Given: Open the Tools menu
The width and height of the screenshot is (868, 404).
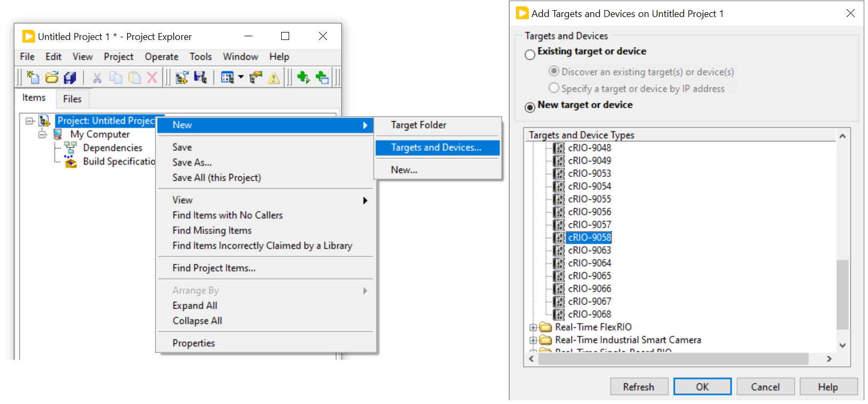Looking at the screenshot, I should (x=201, y=56).
